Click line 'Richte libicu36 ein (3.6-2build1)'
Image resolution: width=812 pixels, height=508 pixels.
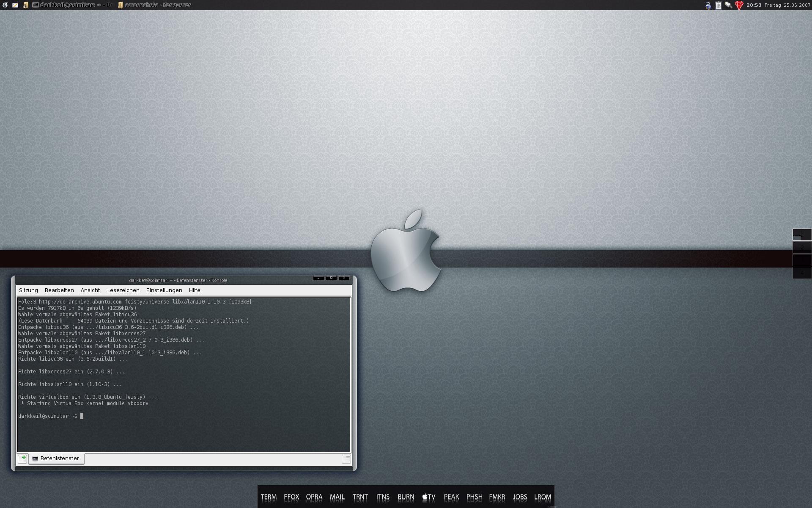[x=73, y=359]
